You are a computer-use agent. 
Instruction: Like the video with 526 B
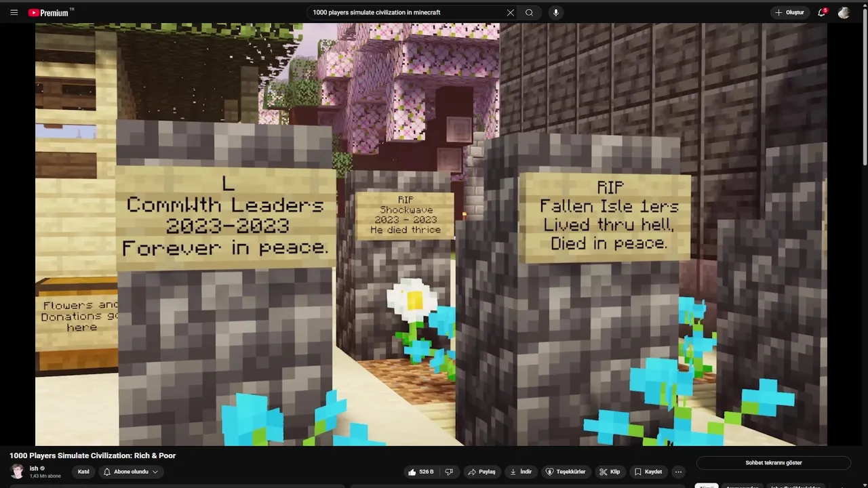[x=420, y=472]
